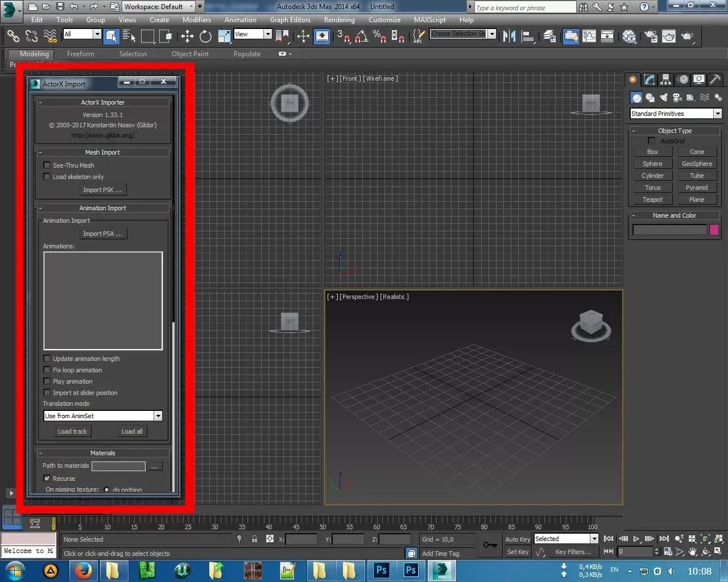Open the Material Editor icon
The height and width of the screenshot is (582, 728).
point(629,36)
